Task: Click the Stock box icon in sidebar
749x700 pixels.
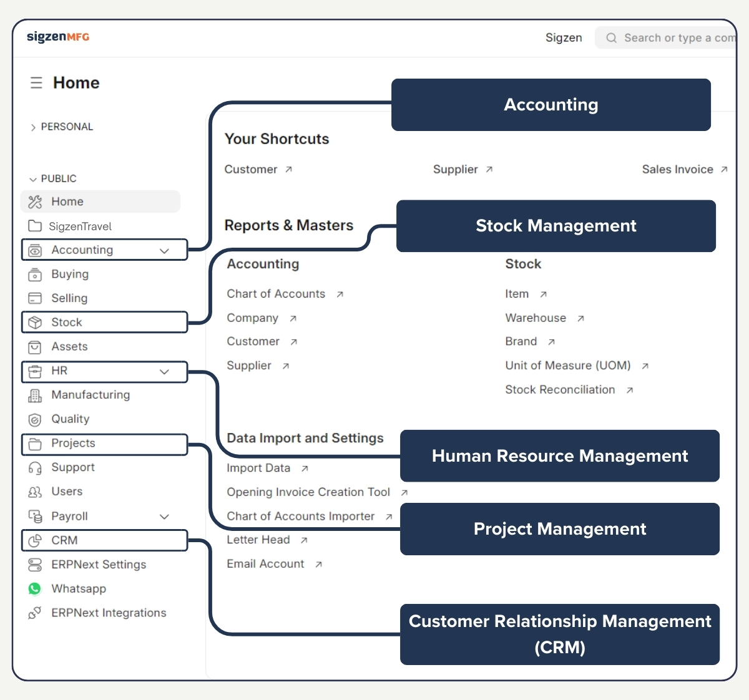Action: (x=35, y=322)
